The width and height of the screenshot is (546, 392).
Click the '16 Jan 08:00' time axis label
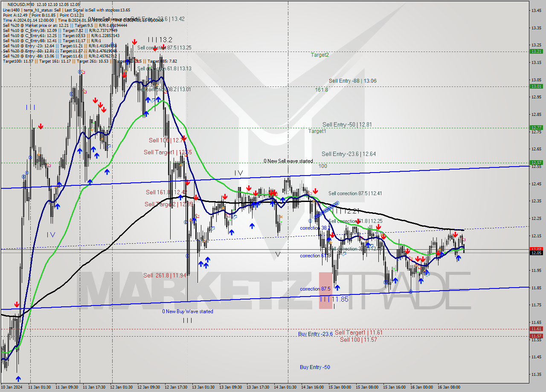coord(449,387)
